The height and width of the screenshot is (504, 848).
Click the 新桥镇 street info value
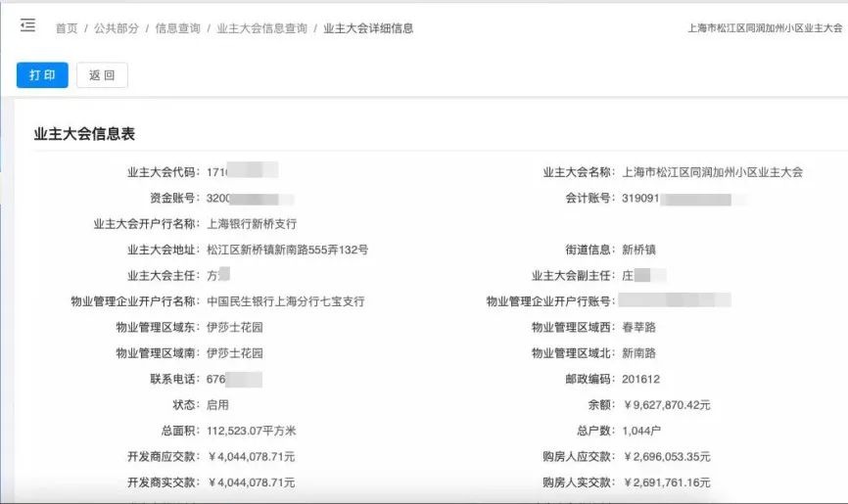coord(639,250)
